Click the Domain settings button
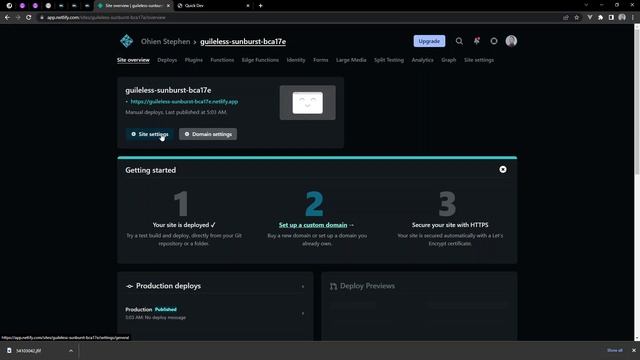The width and height of the screenshot is (640, 360). [208, 134]
